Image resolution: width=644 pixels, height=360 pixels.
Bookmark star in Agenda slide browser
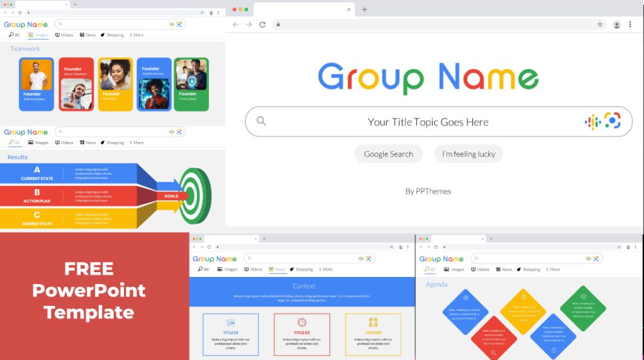[619, 247]
